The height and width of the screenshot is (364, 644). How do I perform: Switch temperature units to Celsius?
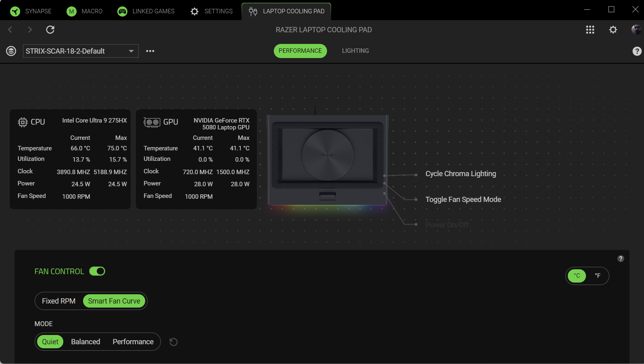[x=577, y=276]
